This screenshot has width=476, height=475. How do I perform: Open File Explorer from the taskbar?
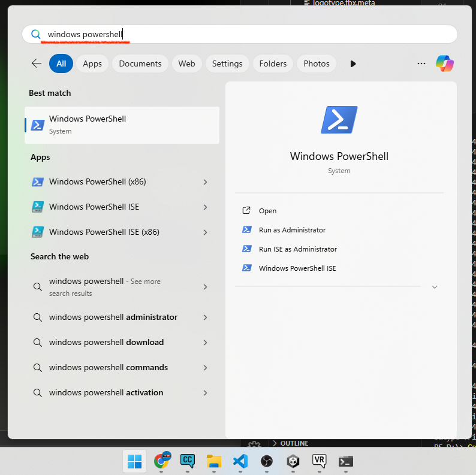pyautogui.click(x=214, y=461)
